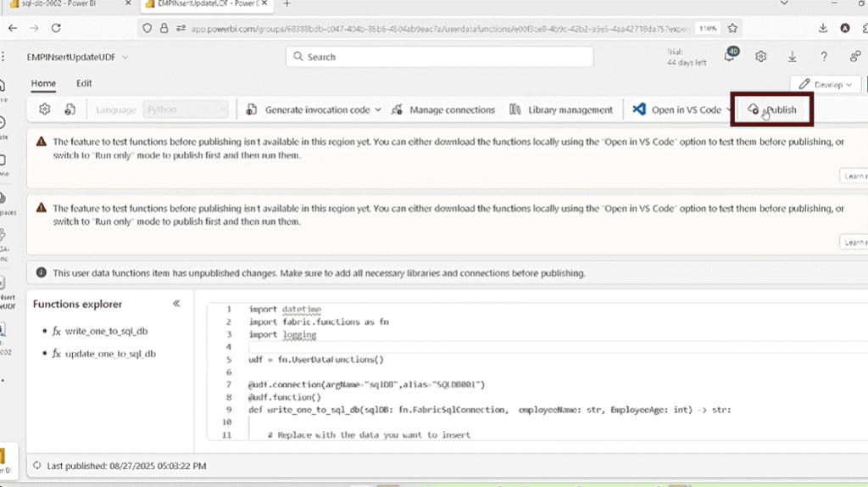Image resolution: width=868 pixels, height=487 pixels.
Task: Open notifications bell with 40 badge
Action: 730,55
